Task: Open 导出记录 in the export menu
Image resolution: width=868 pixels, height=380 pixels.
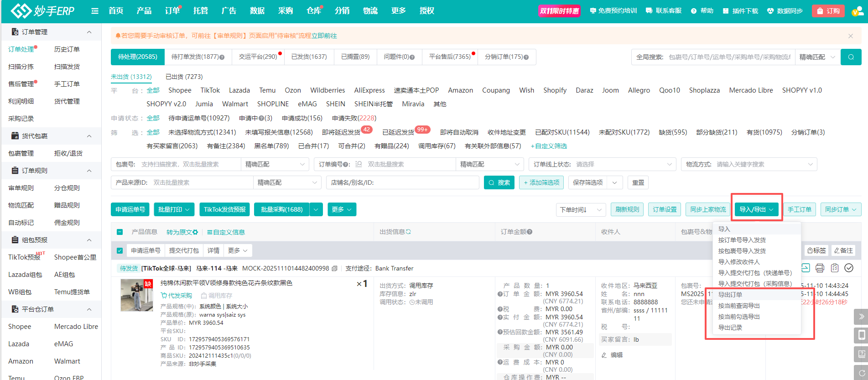Action: 730,328
